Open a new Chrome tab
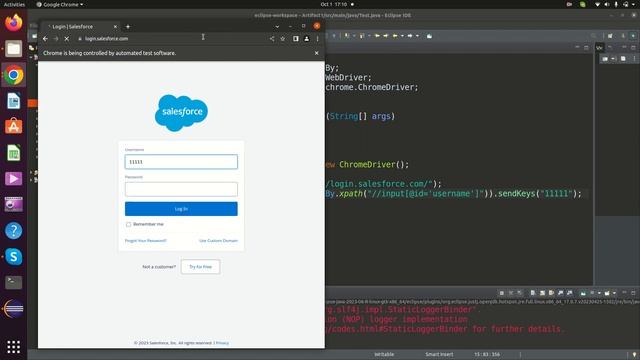This screenshot has width=640, height=360. [128, 27]
